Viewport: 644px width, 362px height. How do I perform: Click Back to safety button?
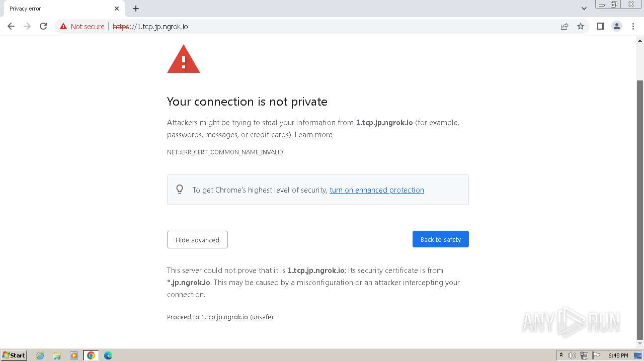pyautogui.click(x=441, y=239)
